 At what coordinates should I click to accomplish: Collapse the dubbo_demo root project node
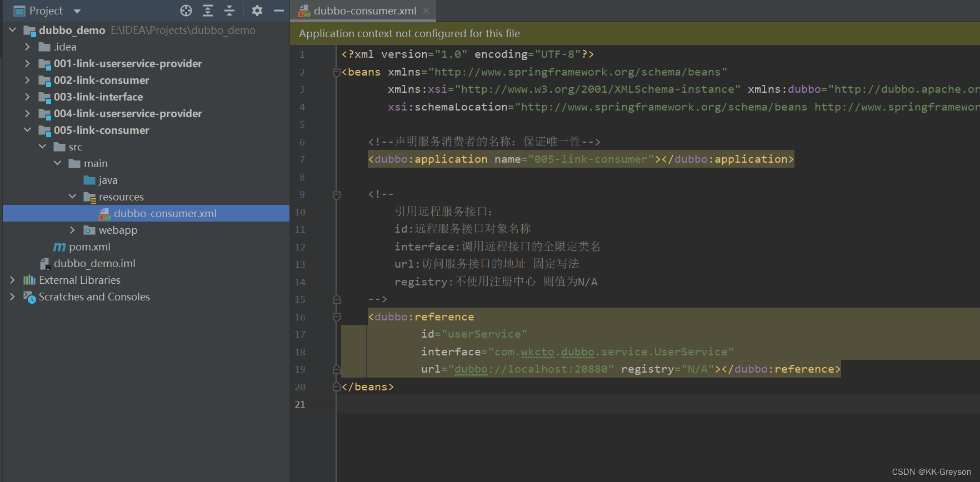pyautogui.click(x=12, y=30)
